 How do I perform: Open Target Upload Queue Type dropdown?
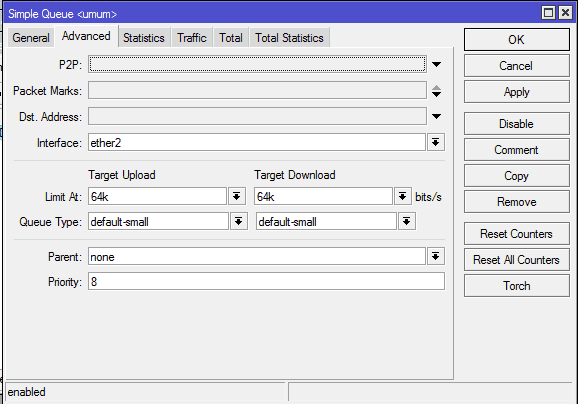(238, 221)
